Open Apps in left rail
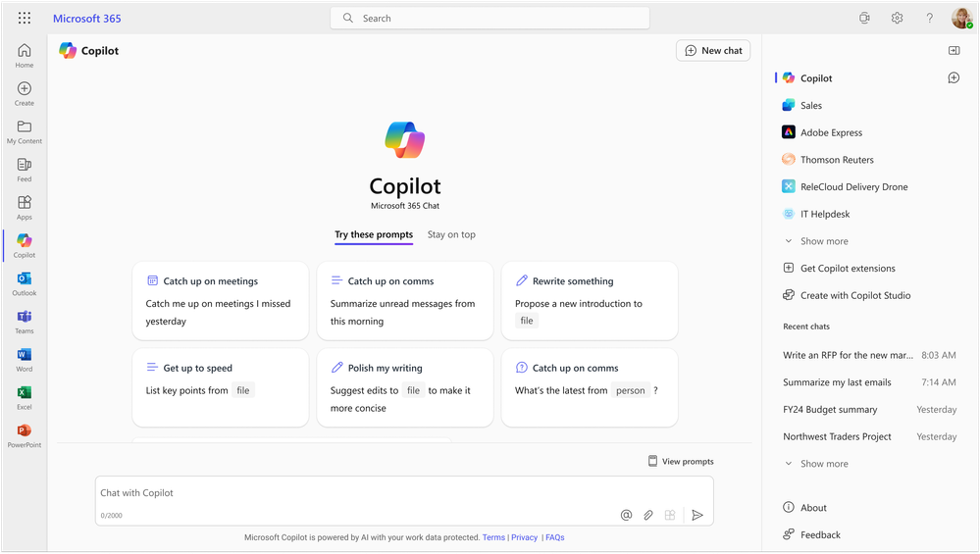This screenshot has width=980, height=554. (25, 208)
